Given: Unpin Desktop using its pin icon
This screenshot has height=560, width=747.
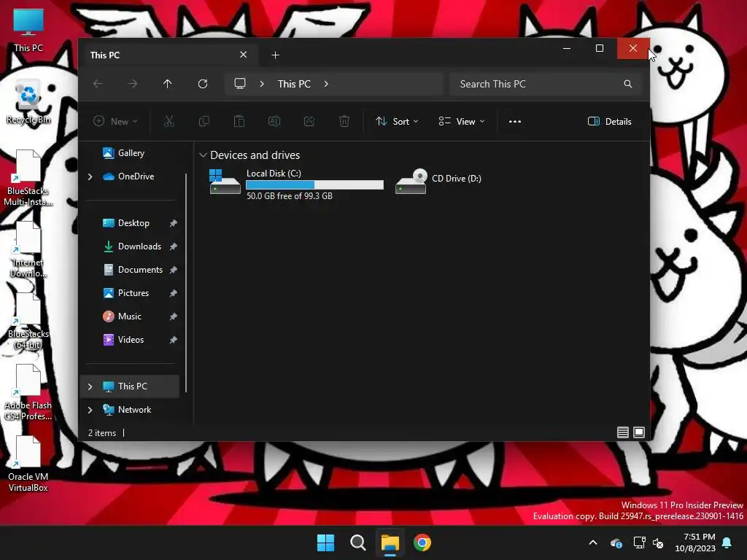Looking at the screenshot, I should click(174, 223).
